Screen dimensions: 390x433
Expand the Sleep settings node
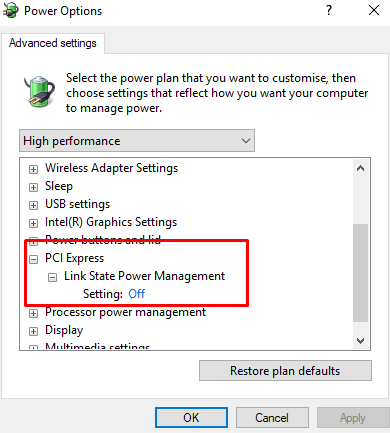(33, 187)
